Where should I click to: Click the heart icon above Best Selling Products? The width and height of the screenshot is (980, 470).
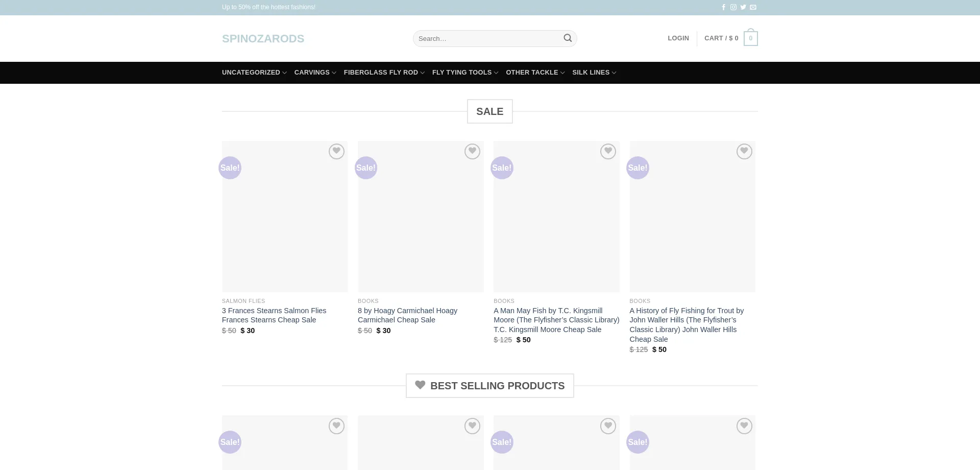click(x=420, y=385)
